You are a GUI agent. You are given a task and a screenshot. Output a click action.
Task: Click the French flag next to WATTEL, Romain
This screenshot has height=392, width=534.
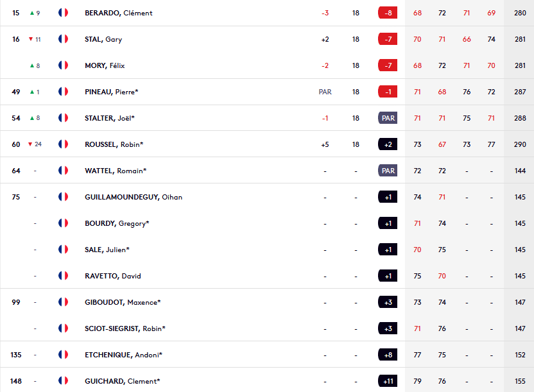click(63, 171)
